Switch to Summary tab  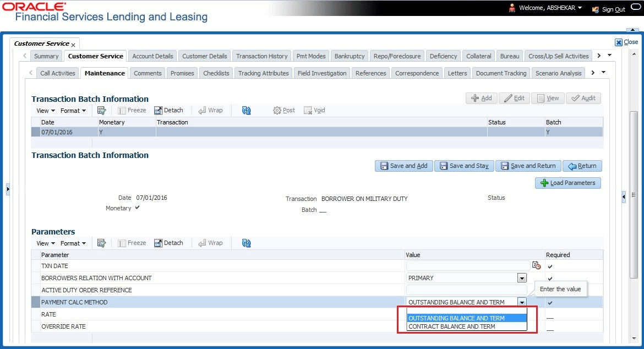click(46, 56)
